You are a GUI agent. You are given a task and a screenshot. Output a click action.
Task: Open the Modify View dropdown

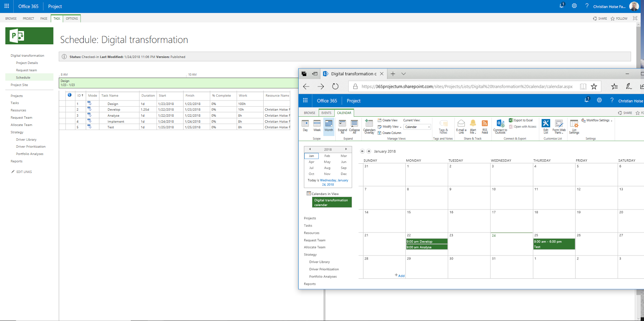(389, 127)
